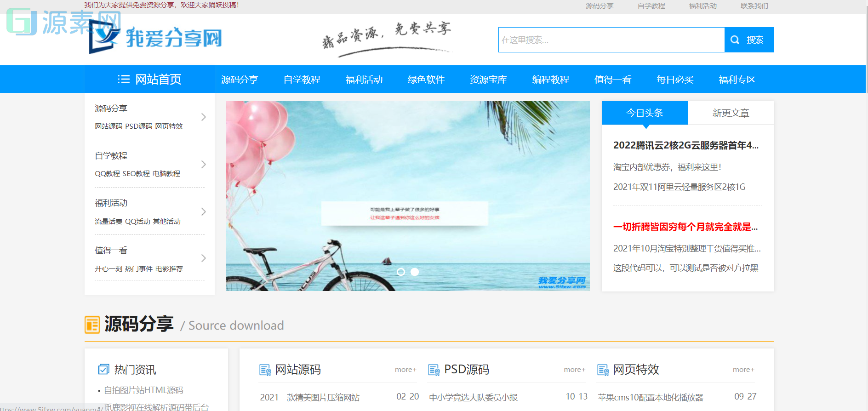Open sidebar 流量话费 link
The image size is (868, 411).
(108, 221)
